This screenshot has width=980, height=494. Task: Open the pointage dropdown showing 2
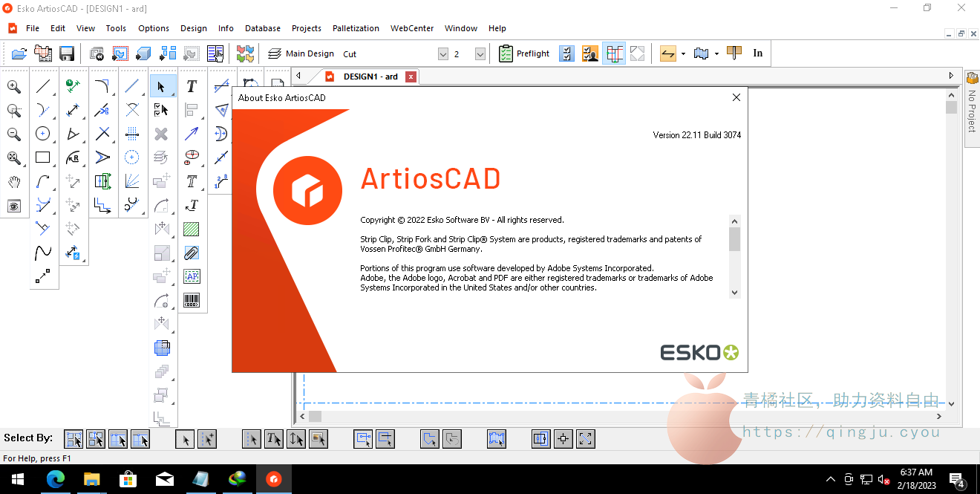480,54
